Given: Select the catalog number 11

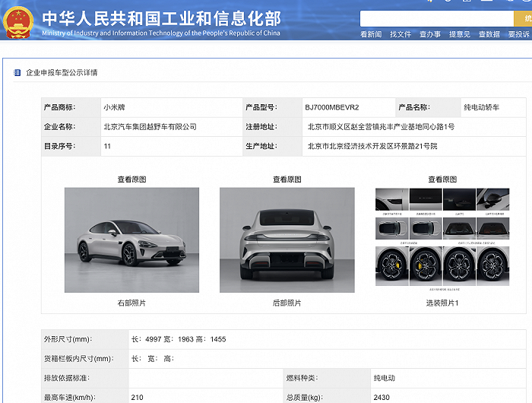Looking at the screenshot, I should [107, 146].
